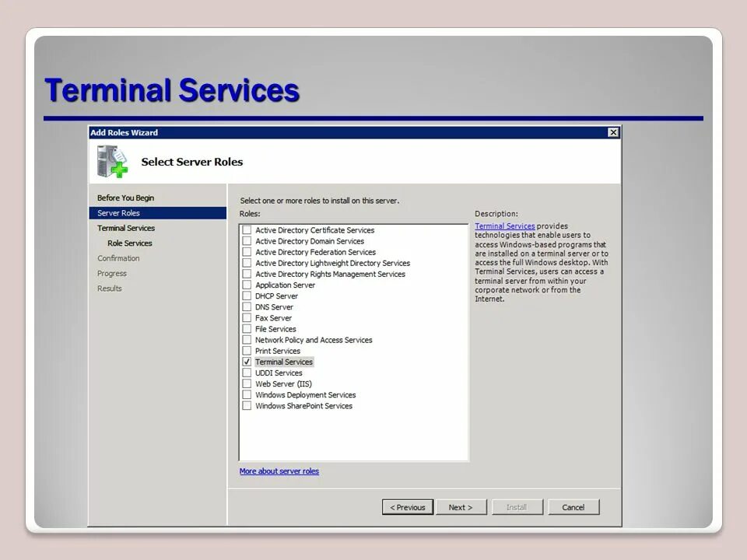This screenshot has width=747, height=560.
Task: Cancel the Add Roles Wizard
Action: pos(573,507)
